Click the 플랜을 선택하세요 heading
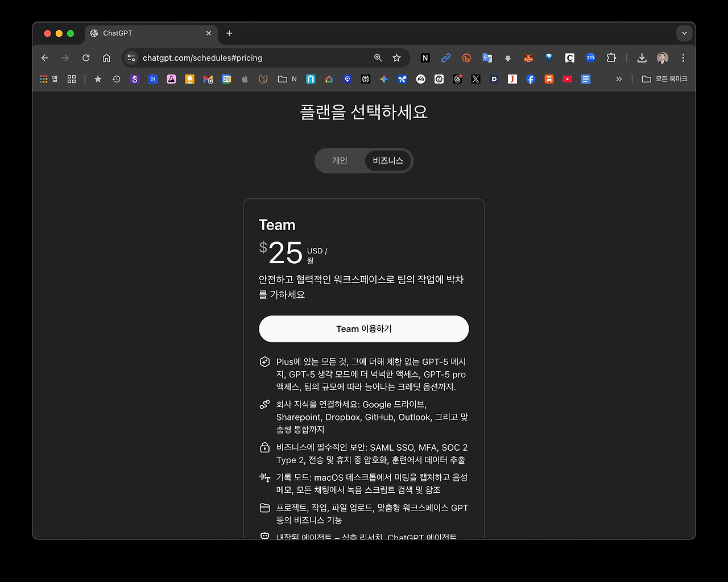Image resolution: width=728 pixels, height=582 pixels. [364, 112]
